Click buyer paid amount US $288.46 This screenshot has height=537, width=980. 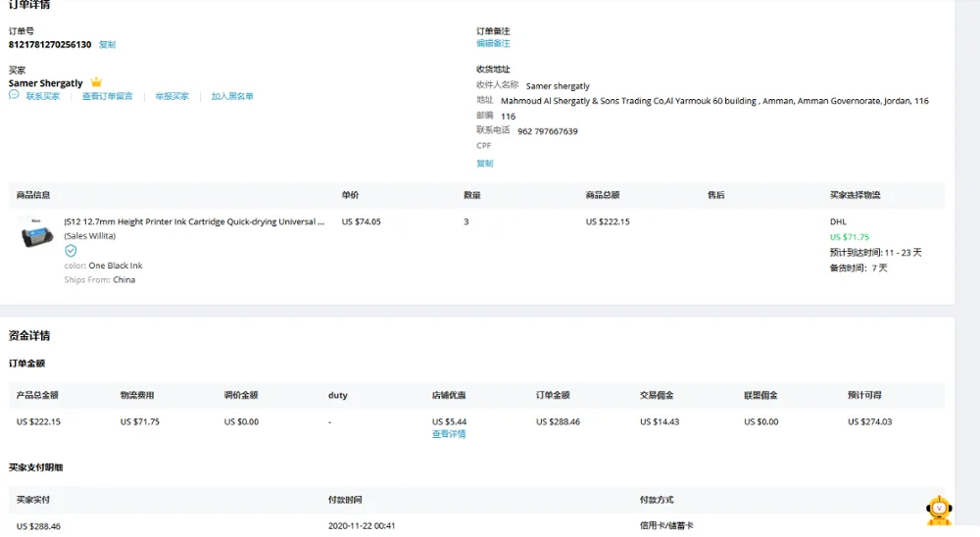(39, 526)
